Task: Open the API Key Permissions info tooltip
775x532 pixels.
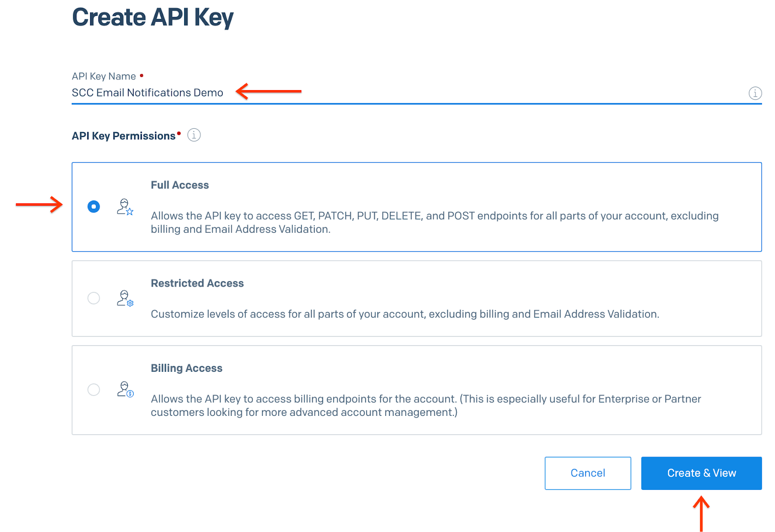Action: 194,135
